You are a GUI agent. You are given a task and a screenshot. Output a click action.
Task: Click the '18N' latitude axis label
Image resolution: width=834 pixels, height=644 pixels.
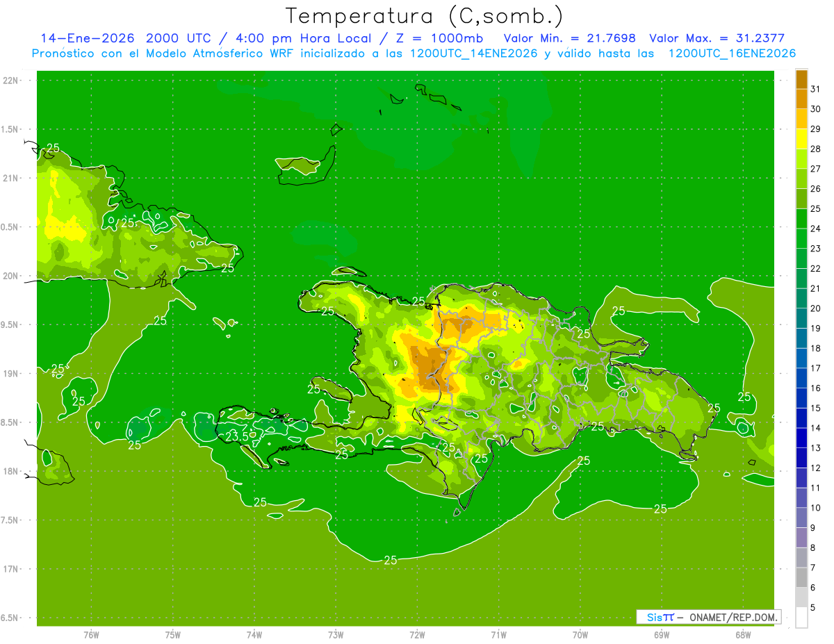(10, 471)
